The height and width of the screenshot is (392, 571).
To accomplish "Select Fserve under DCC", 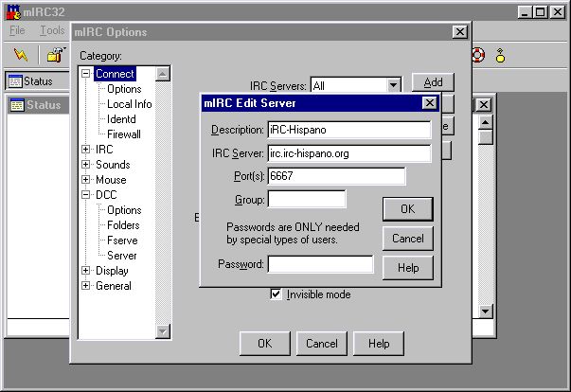I will coord(122,241).
